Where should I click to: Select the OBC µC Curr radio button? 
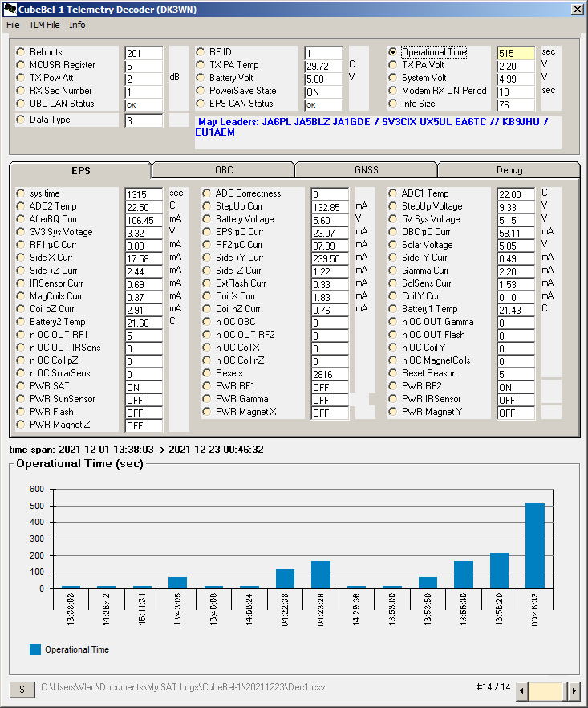pyautogui.click(x=392, y=232)
